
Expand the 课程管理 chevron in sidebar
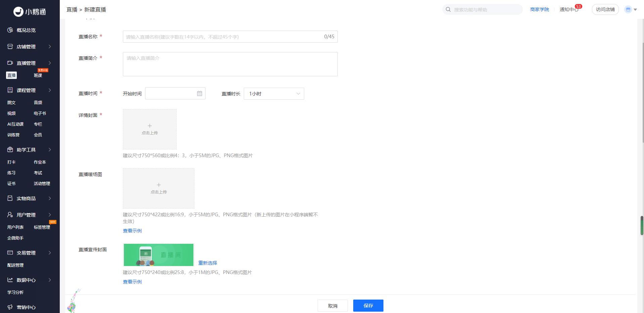coord(50,90)
